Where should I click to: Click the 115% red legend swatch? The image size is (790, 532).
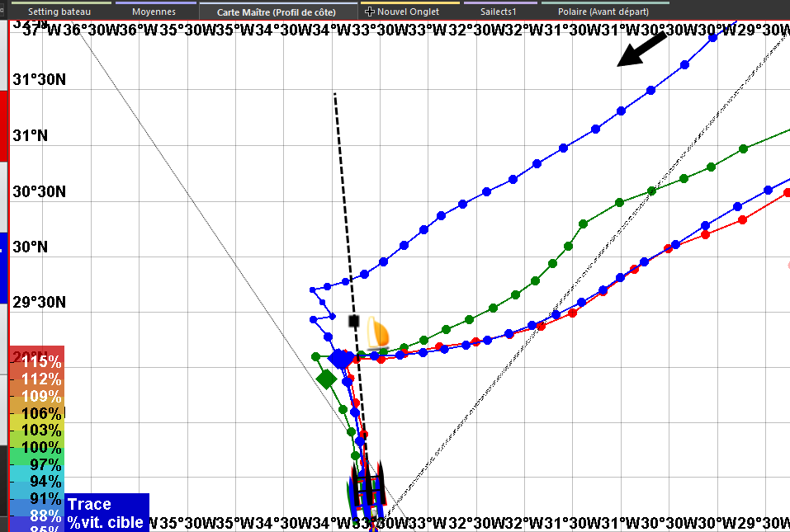click(40, 362)
